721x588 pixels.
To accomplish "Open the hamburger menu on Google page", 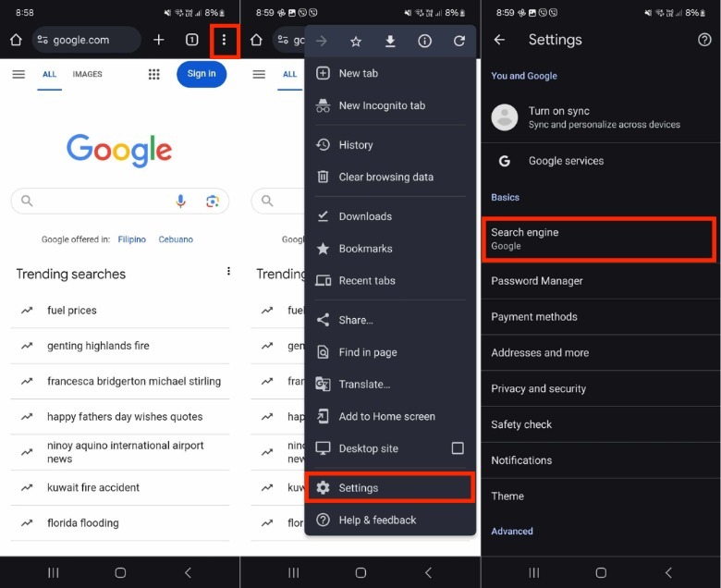I will coord(18,74).
